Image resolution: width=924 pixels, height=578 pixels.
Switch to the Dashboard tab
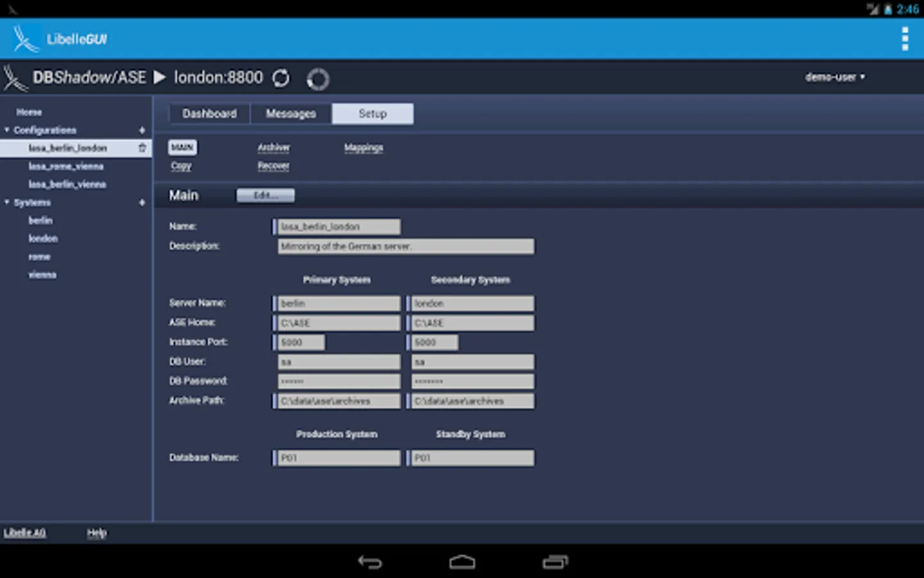[x=209, y=114]
